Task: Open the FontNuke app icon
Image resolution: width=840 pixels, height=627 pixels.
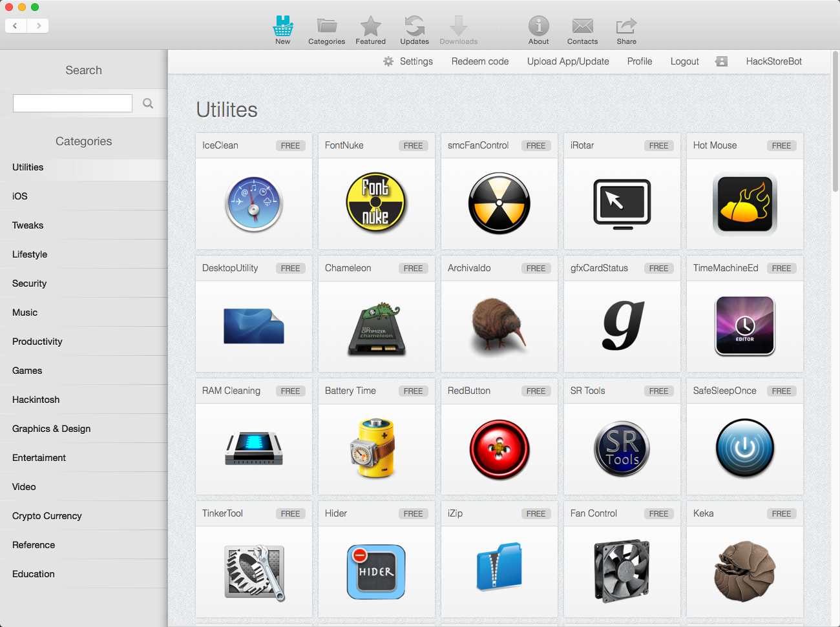Action: click(x=376, y=203)
